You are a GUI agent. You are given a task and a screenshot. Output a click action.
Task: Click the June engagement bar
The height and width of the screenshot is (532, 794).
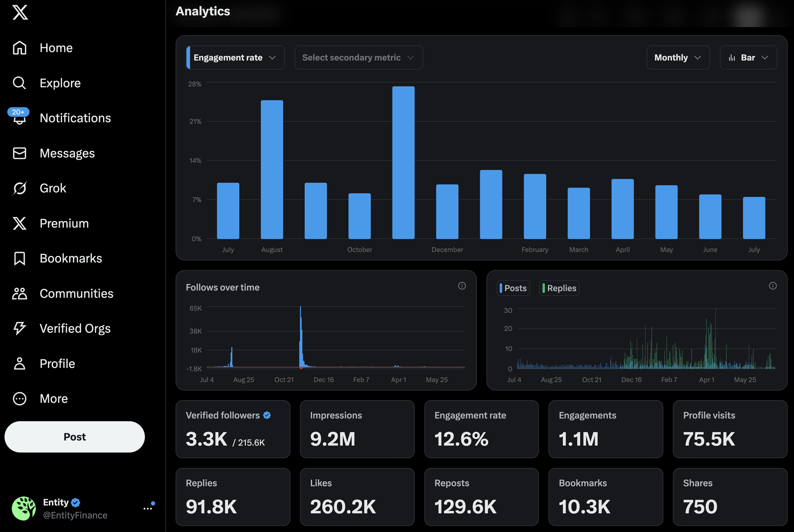(x=710, y=217)
